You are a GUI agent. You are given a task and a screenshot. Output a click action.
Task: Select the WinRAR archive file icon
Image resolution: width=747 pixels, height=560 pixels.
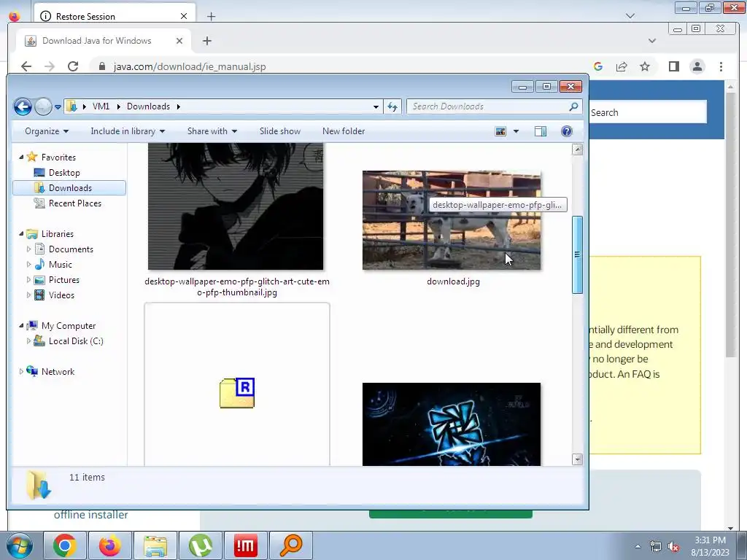(x=237, y=393)
